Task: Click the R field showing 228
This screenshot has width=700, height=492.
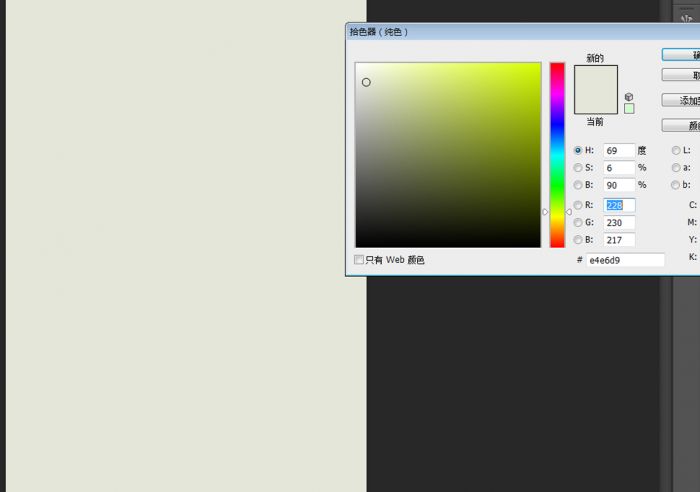Action: 619,205
